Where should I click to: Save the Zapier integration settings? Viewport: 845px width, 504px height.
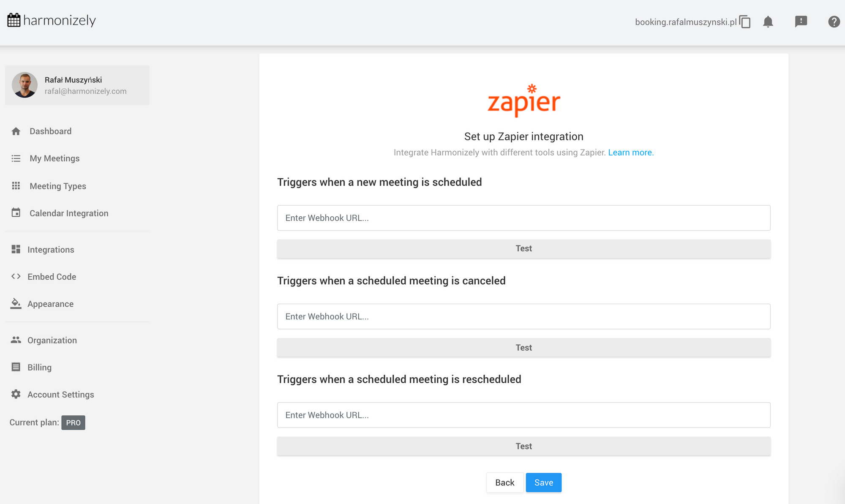click(x=544, y=482)
